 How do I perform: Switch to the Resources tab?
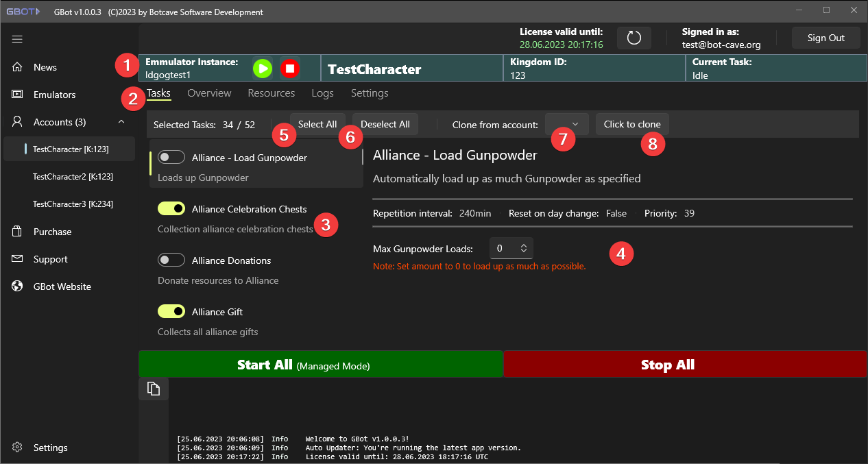271,93
